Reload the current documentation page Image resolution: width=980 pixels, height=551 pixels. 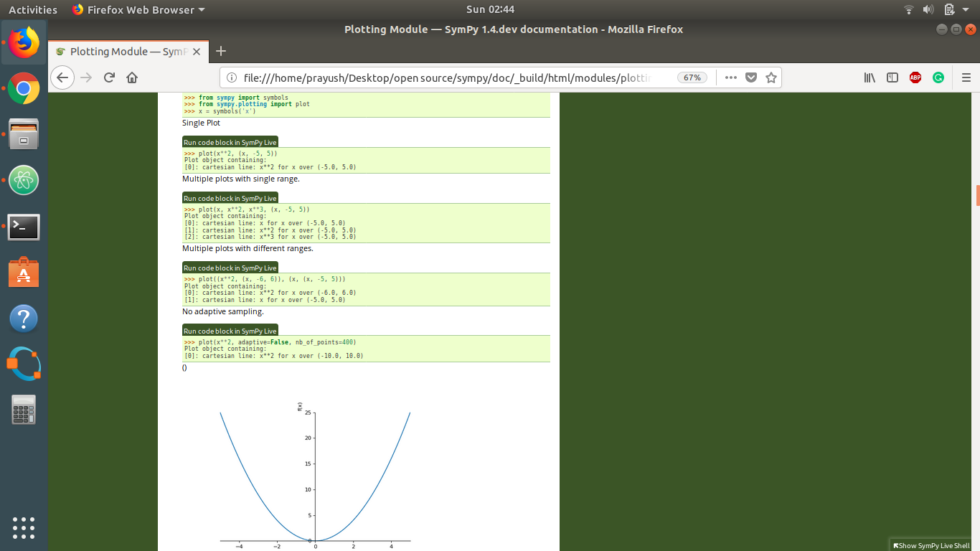pos(108,77)
